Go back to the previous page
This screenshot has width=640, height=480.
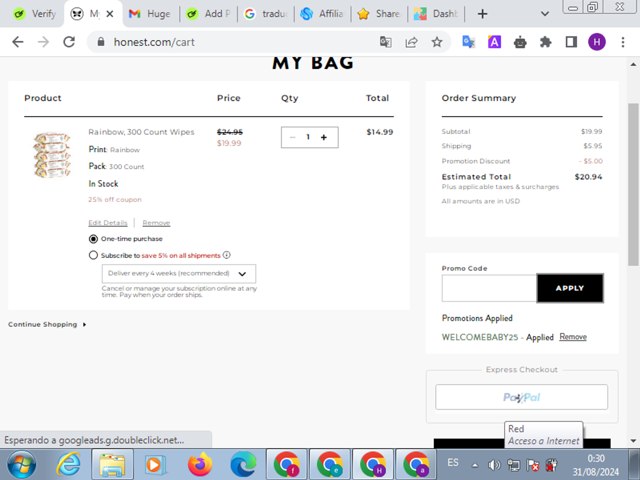click(18, 42)
